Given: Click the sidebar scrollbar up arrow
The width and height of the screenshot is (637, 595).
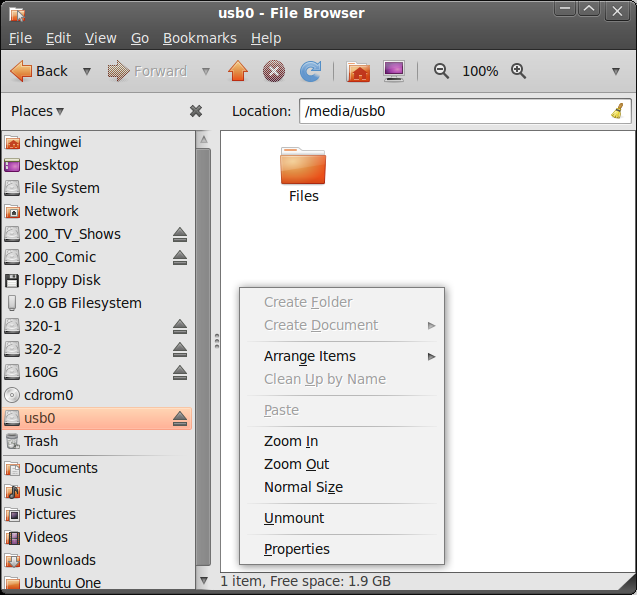Looking at the screenshot, I should (204, 139).
